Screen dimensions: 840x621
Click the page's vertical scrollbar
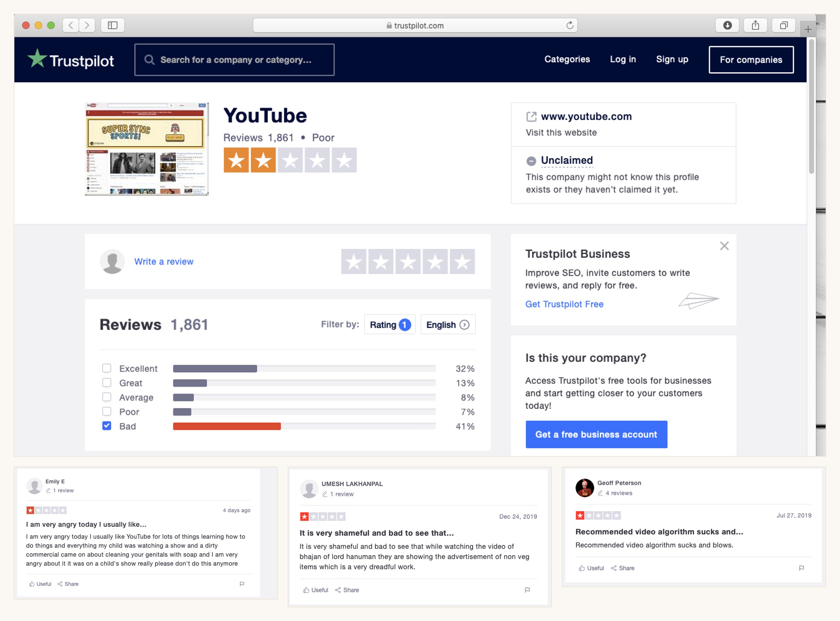coord(811,106)
